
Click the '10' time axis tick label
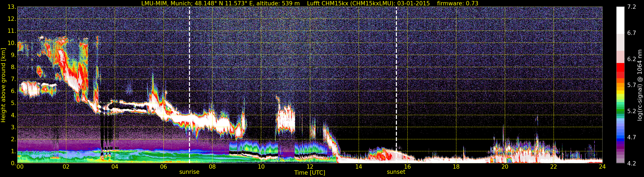[x=261, y=167]
